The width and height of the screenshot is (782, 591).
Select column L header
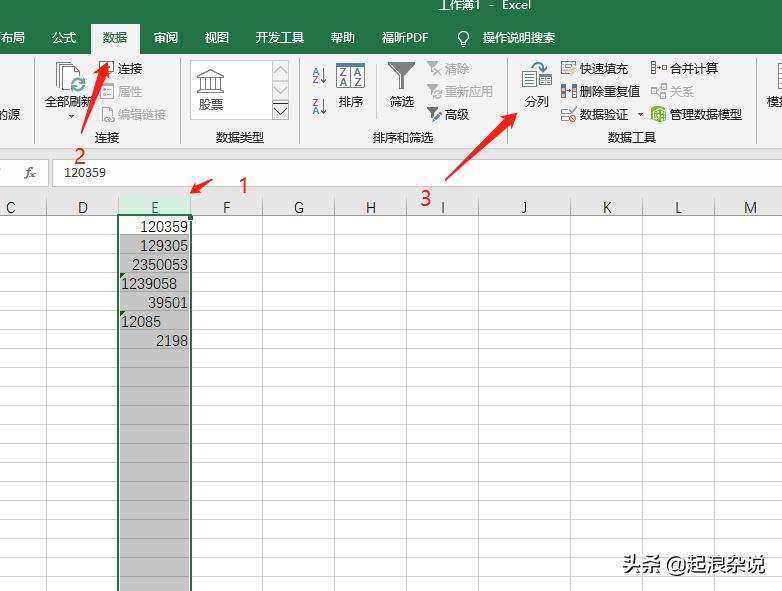coord(678,207)
